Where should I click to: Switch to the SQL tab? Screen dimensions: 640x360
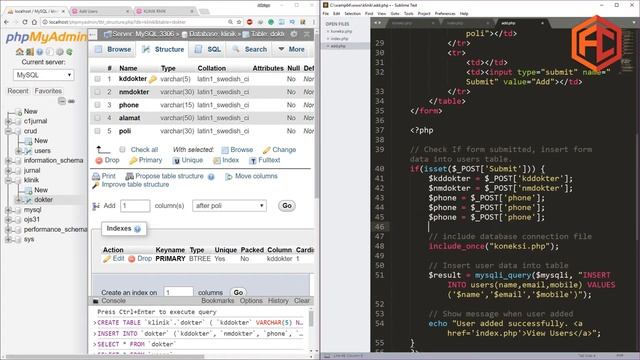[x=208, y=49]
